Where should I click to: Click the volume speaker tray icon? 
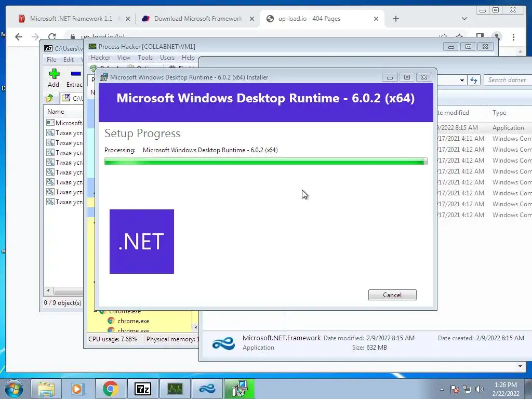(x=480, y=389)
